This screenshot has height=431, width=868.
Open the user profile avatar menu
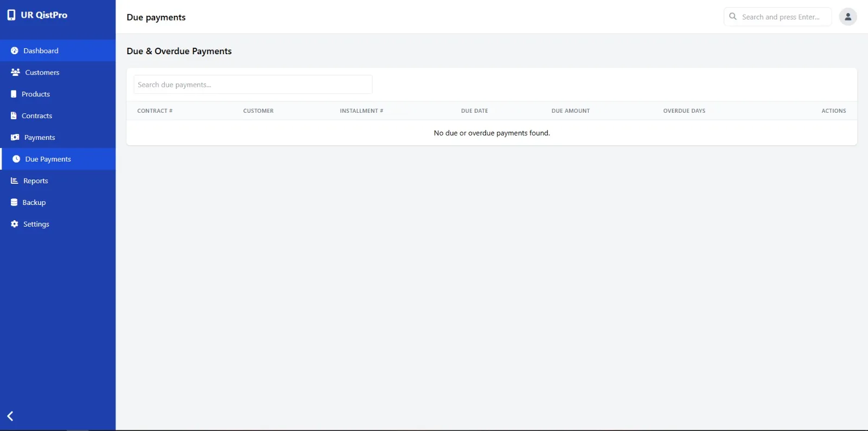(847, 17)
